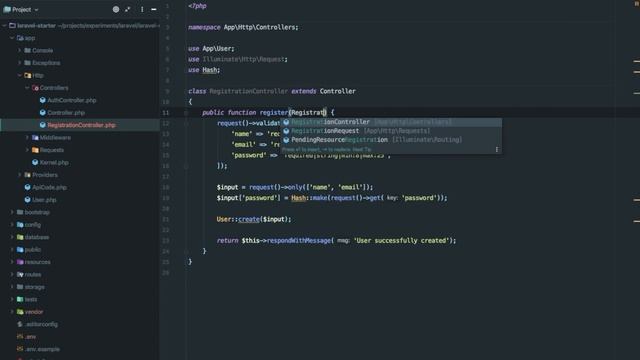Open the completion popup three-dot options
640x360 pixels.
point(497,149)
